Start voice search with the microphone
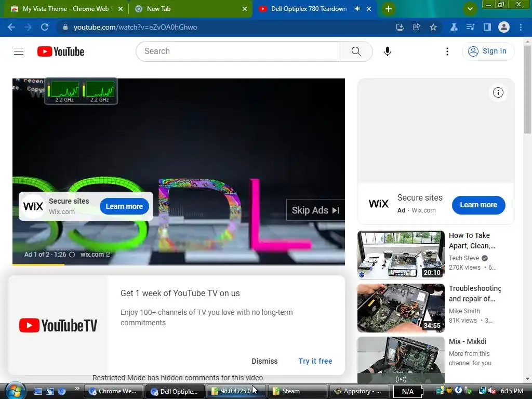 coord(388,51)
